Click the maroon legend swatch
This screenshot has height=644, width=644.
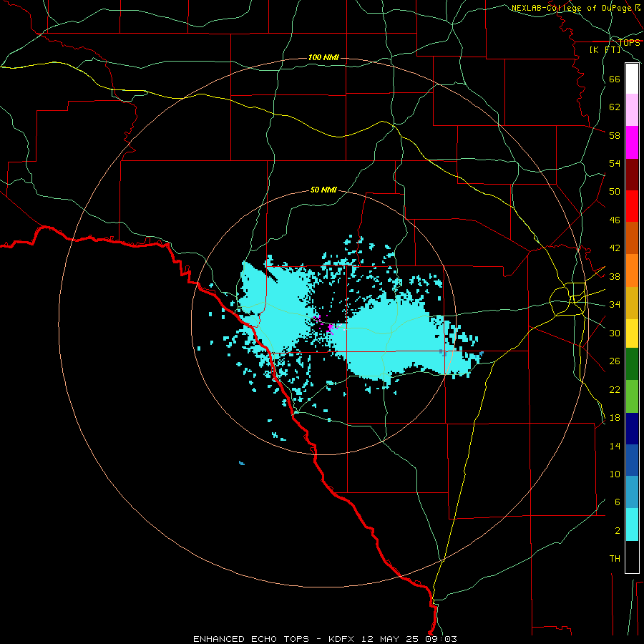click(632, 175)
